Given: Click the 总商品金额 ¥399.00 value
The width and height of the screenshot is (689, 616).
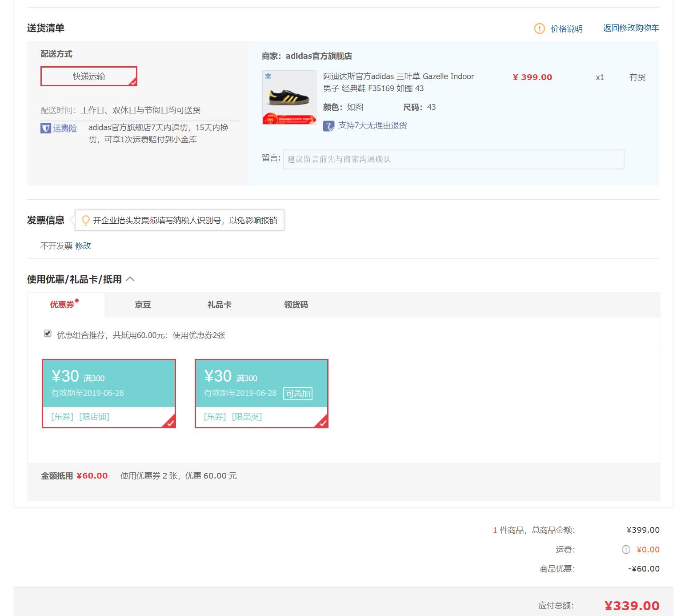Looking at the screenshot, I should tap(643, 530).
